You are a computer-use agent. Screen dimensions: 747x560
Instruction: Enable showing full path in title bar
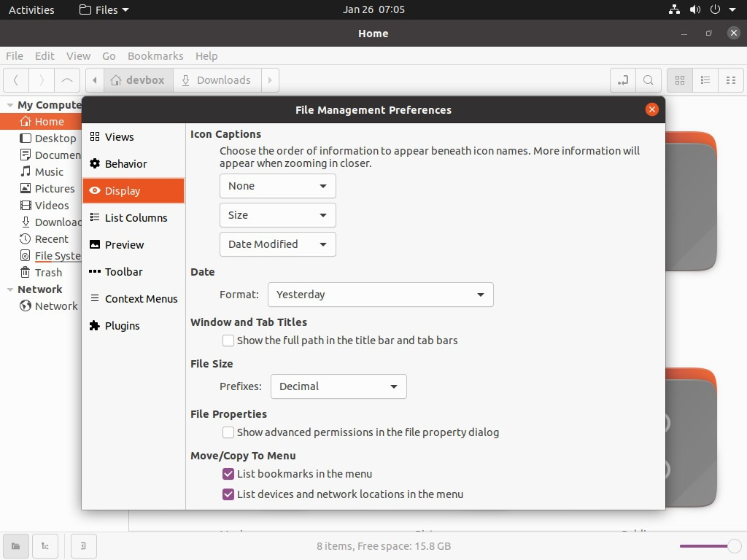click(x=228, y=341)
